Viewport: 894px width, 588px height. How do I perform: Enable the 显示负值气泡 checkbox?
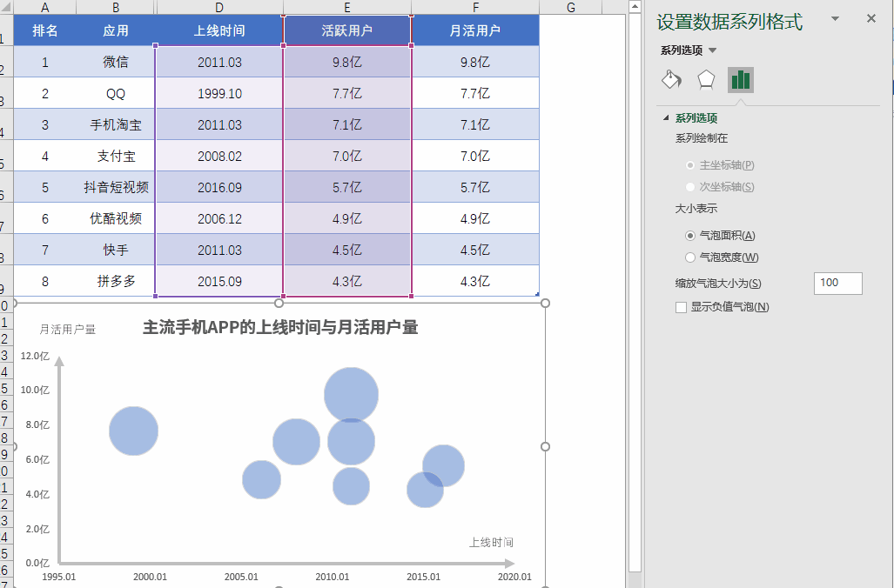(x=681, y=307)
